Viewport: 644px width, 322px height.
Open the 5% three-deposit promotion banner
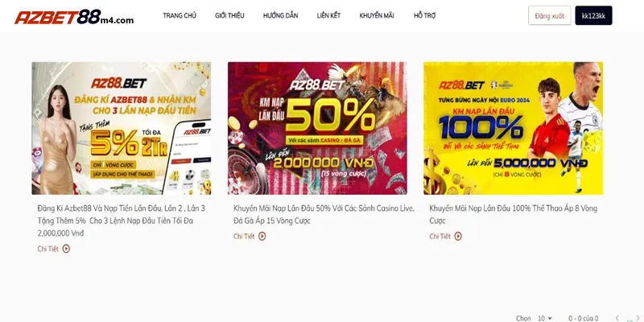[122, 128]
